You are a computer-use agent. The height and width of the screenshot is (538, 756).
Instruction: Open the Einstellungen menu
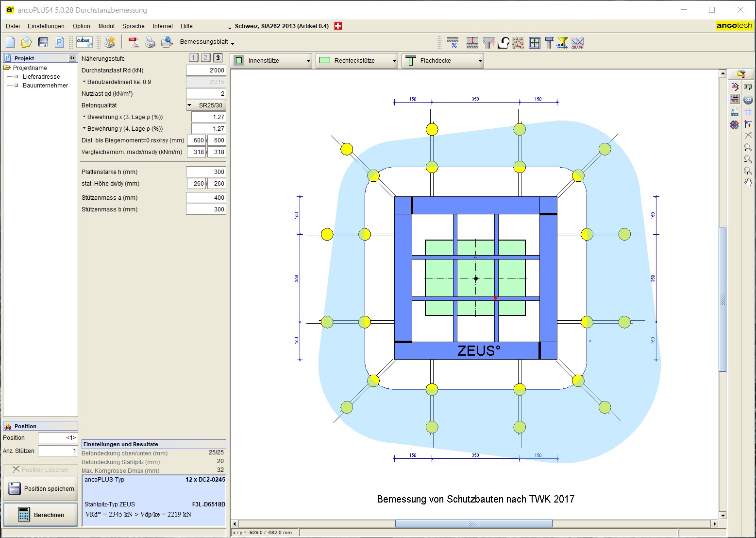coord(46,26)
